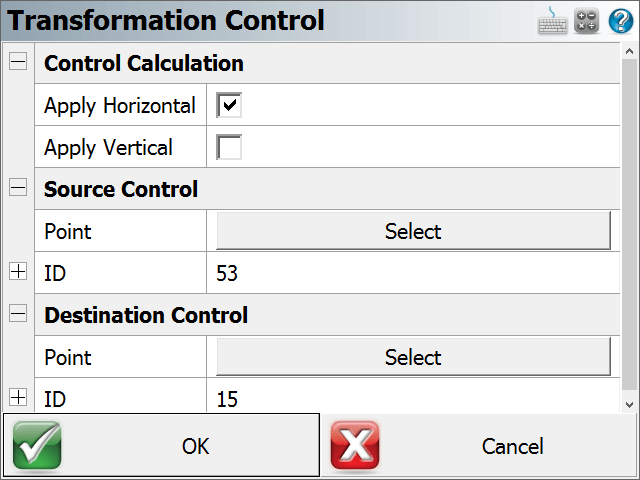Collapse the Source Control section

[18, 188]
